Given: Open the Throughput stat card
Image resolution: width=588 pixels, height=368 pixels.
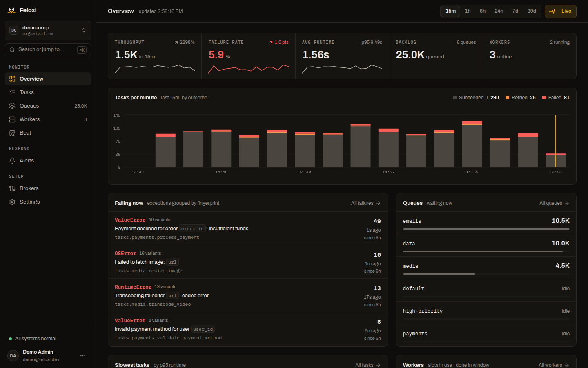Looking at the screenshot, I should click(155, 56).
